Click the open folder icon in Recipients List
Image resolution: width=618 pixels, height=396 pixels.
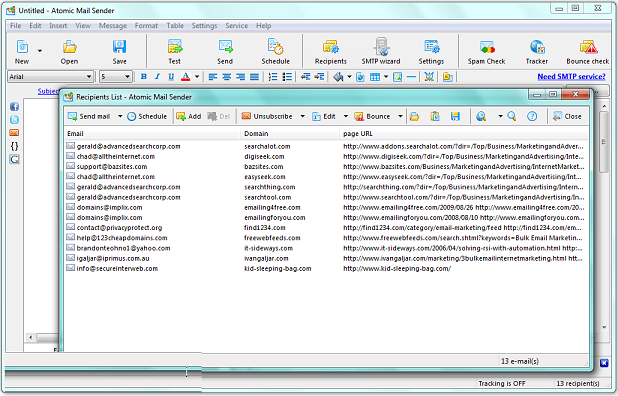coord(414,116)
